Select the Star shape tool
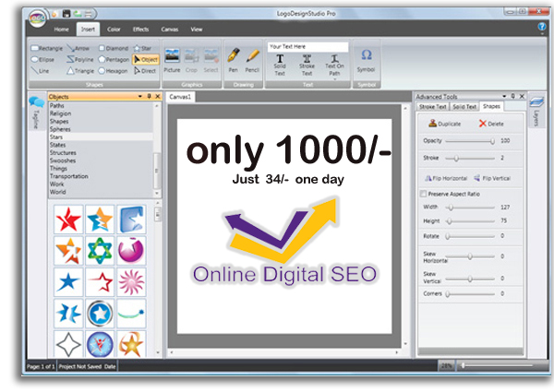 coord(142,48)
